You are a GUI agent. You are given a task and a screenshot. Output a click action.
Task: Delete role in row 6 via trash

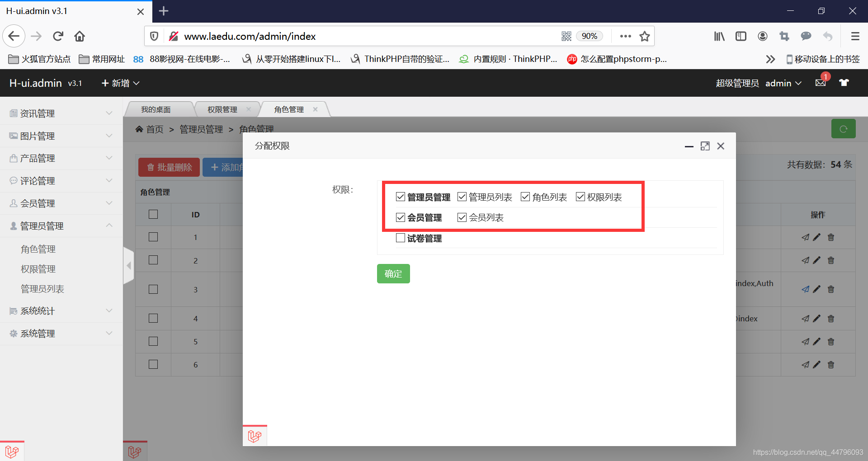[831, 365]
